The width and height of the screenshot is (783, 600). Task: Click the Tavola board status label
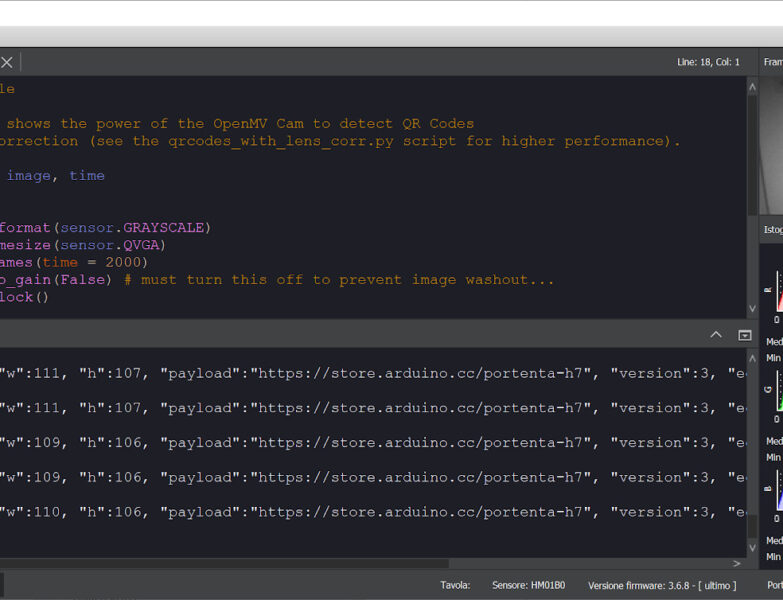coord(455,585)
